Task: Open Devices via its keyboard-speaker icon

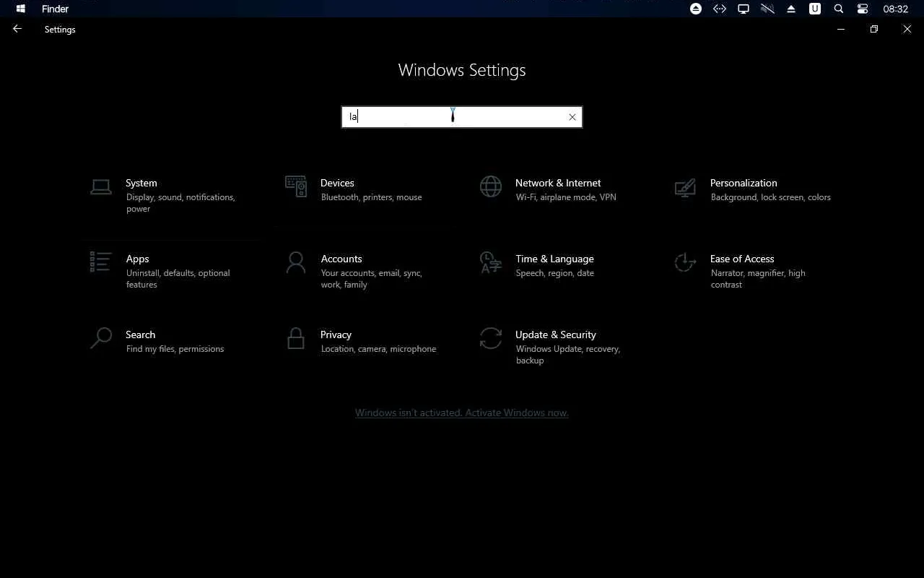Action: [x=296, y=186]
